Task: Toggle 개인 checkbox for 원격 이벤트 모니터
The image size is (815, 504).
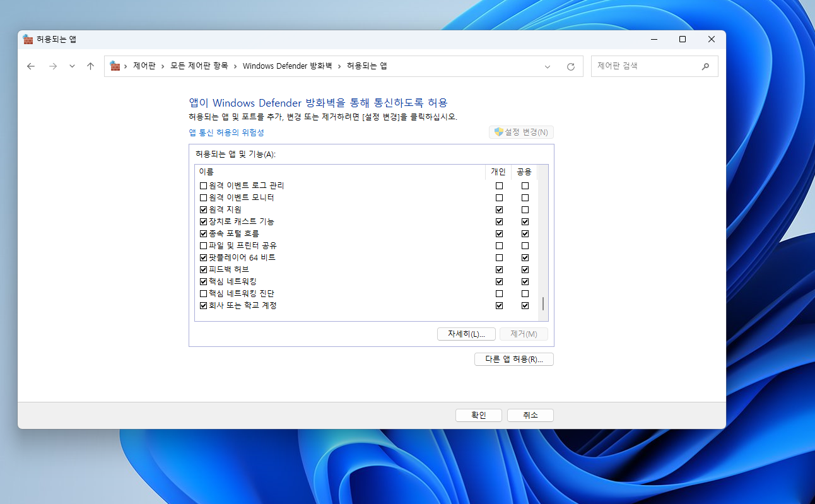Action: [x=500, y=197]
